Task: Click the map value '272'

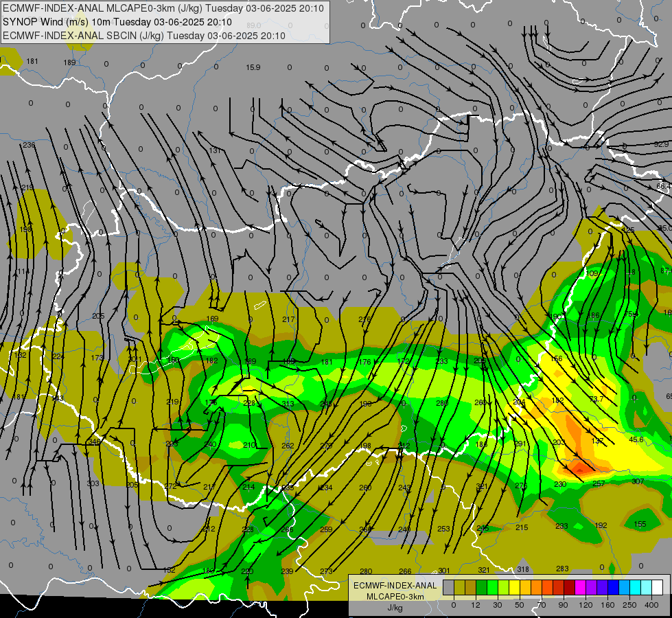Action: [170, 486]
